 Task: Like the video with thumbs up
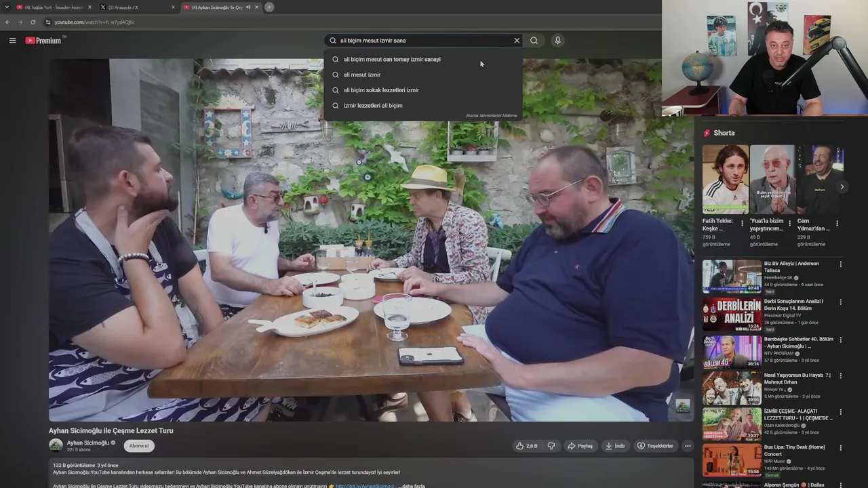(527, 446)
